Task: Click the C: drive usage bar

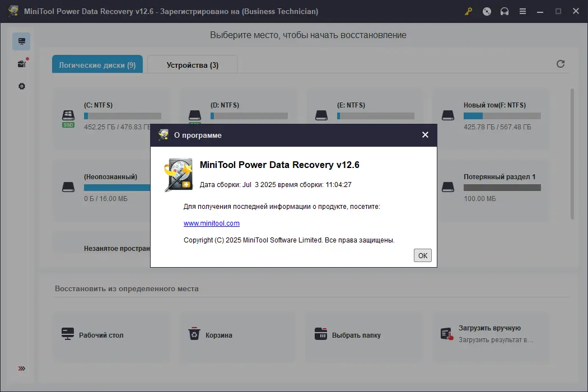Action: click(x=123, y=116)
